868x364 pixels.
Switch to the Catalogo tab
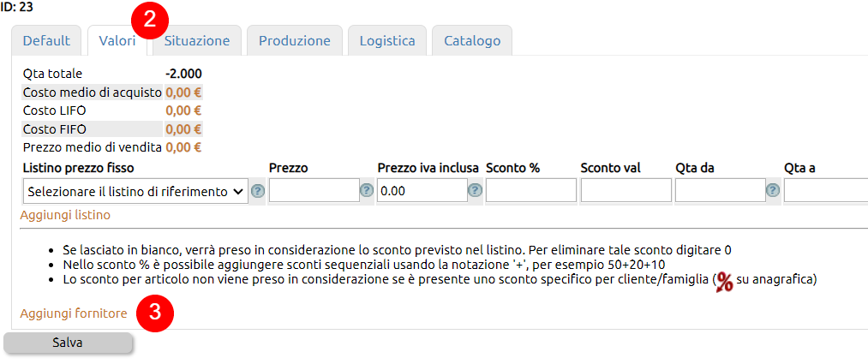[472, 40]
